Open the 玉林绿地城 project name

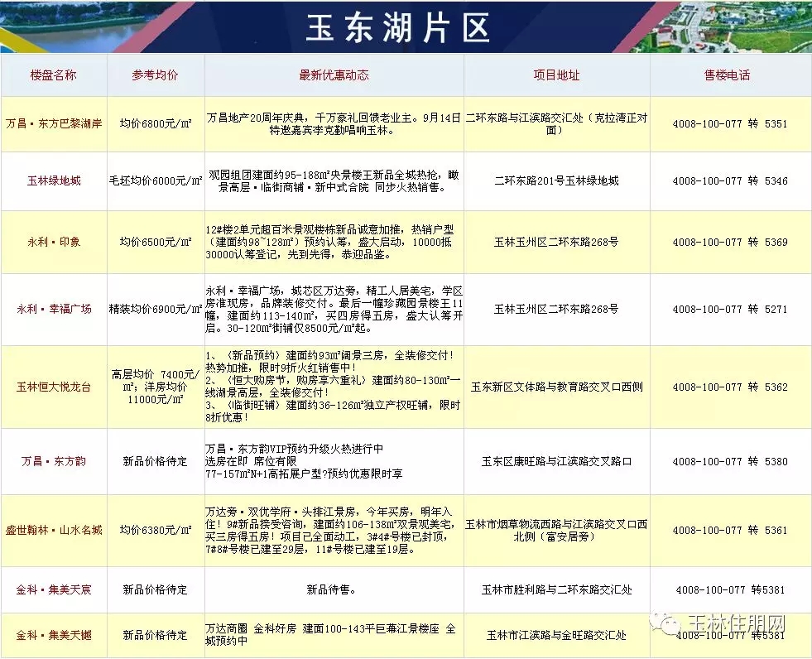pos(54,180)
